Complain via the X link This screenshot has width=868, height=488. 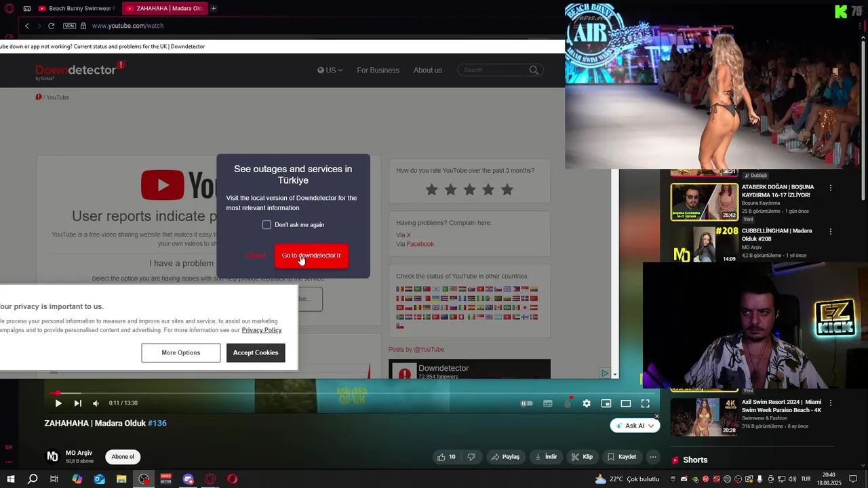coord(408,235)
